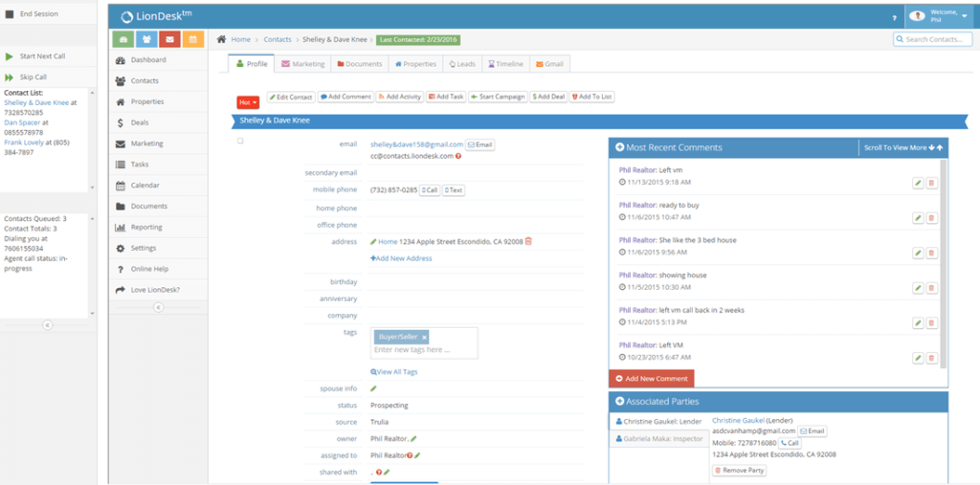Remove the Buyer/Seller tag

click(x=424, y=338)
